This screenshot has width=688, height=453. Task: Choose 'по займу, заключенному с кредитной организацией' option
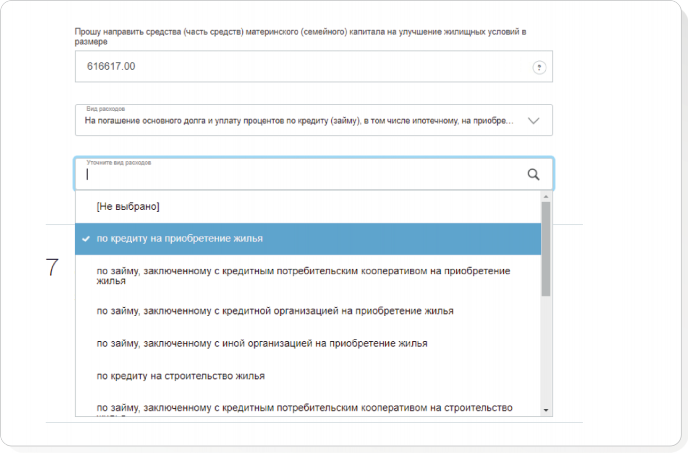308,311
